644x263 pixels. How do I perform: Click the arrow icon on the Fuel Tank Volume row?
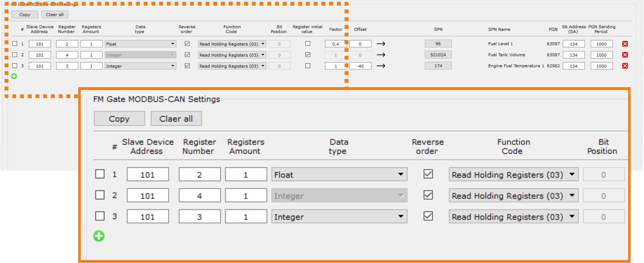tap(381, 55)
